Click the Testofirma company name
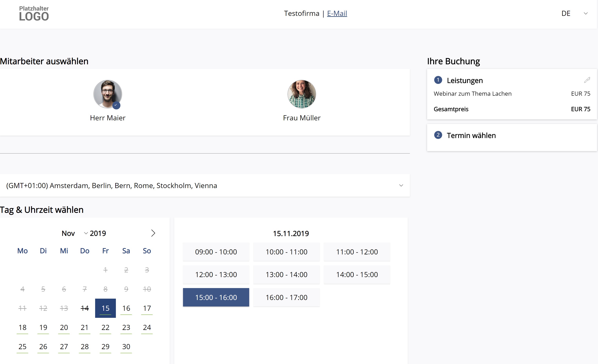Screen dimensions: 598x364 pos(302,13)
